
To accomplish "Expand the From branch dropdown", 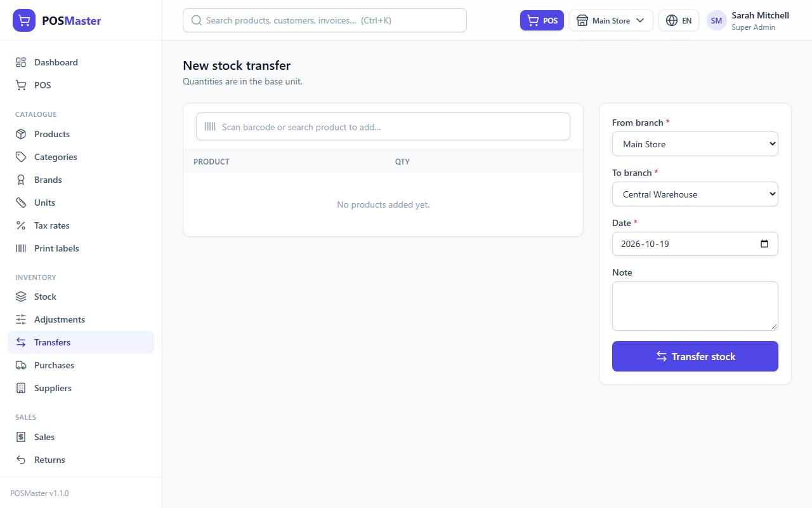I will (695, 144).
